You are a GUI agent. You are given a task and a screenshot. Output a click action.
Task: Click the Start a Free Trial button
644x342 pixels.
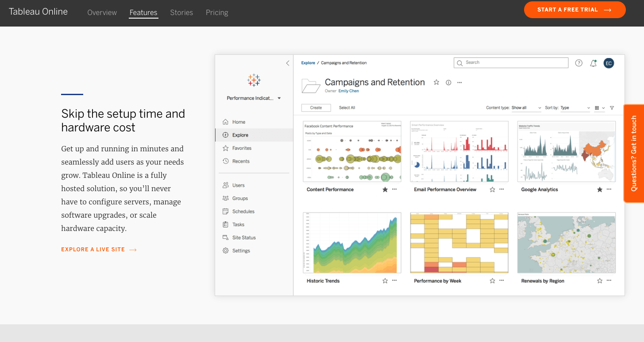point(575,10)
